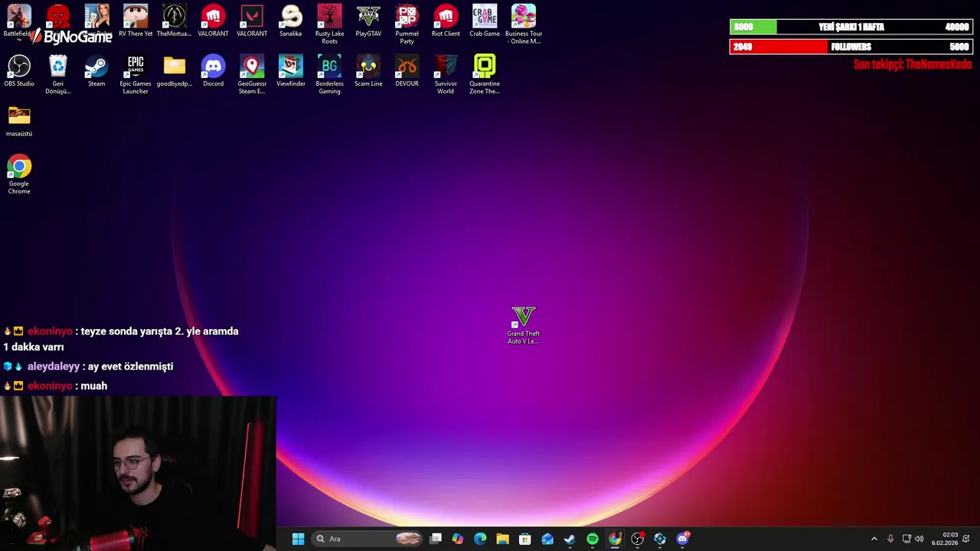Launch Crab Game desktop icon

tap(485, 21)
